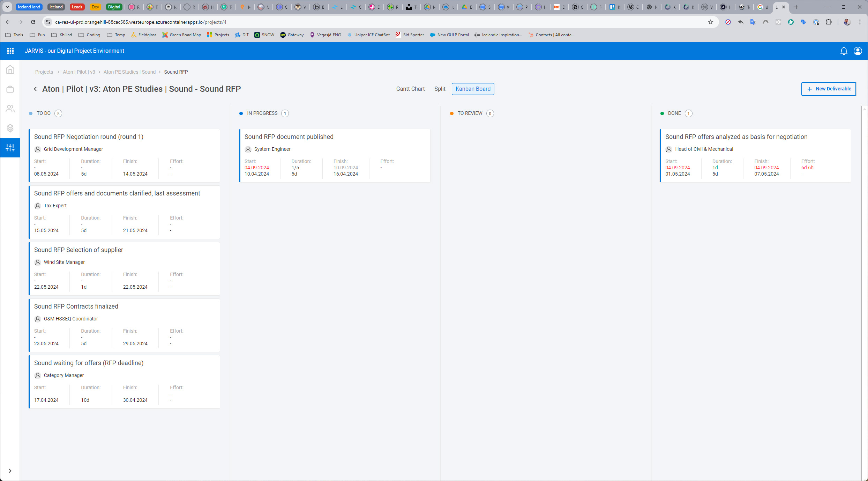Toggle the TO DO column status dot
Viewport: 868px width, 481px height.
point(31,113)
